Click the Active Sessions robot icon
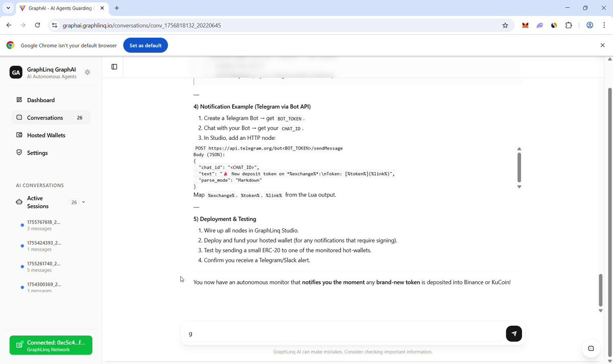The width and height of the screenshot is (613, 364). (19, 202)
